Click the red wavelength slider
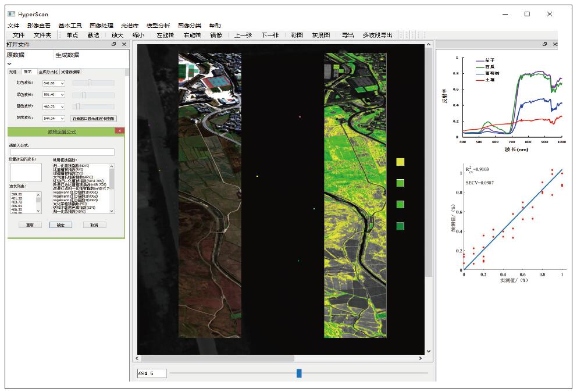Image resolution: width=577 pixels, height=392 pixels. [93, 83]
